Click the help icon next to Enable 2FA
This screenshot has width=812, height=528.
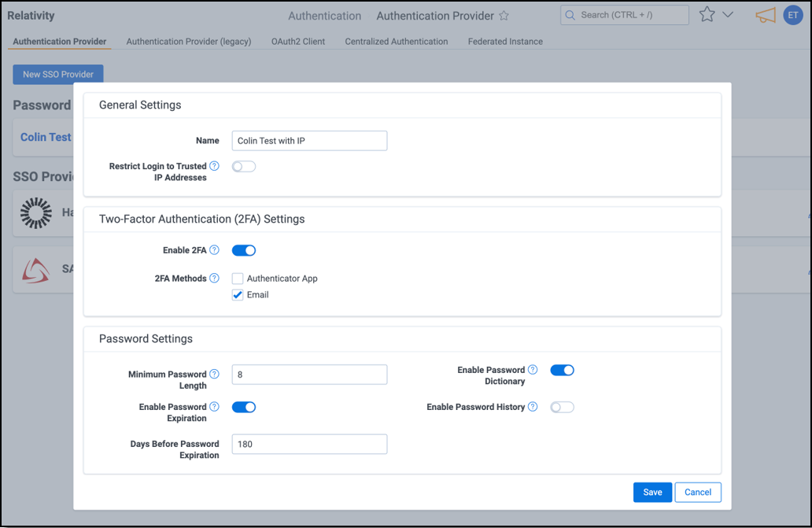[214, 250]
